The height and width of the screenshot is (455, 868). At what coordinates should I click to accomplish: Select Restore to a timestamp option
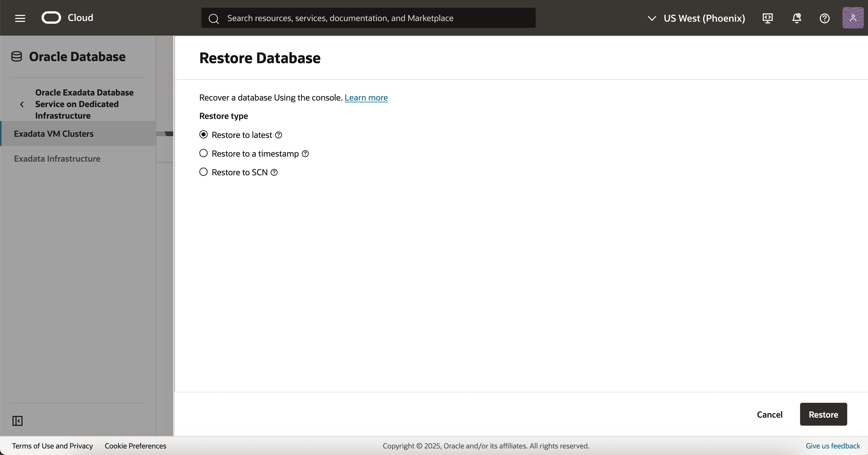coord(204,154)
